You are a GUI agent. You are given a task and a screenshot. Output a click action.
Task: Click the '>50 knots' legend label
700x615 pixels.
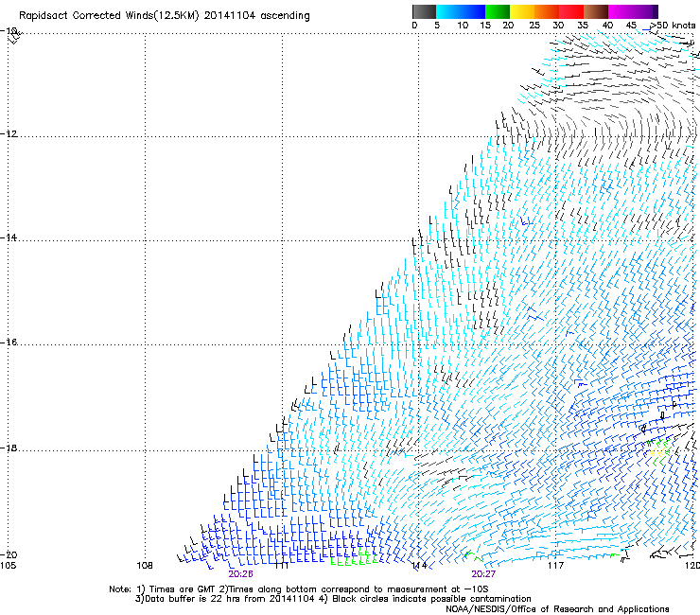tap(673, 26)
